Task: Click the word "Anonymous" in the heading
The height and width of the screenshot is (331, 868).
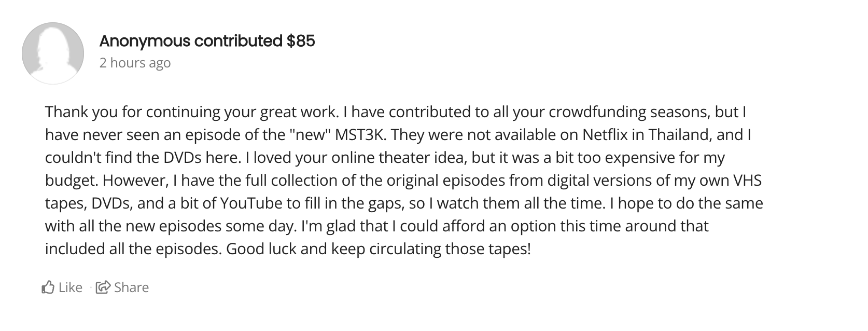Action: [145, 41]
